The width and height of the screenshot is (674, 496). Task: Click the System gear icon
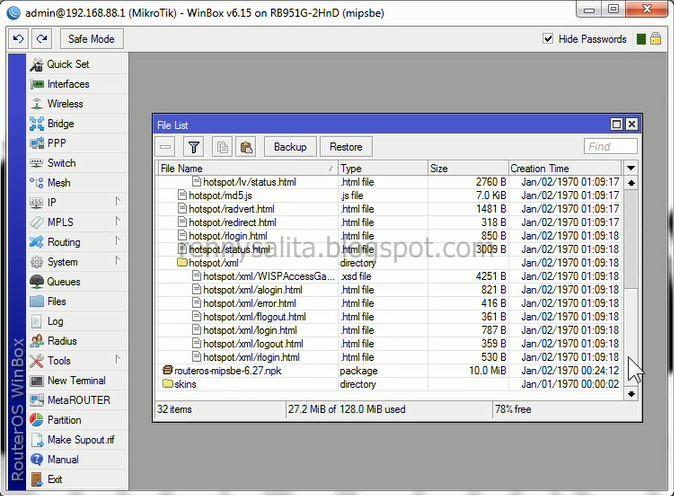point(37,262)
